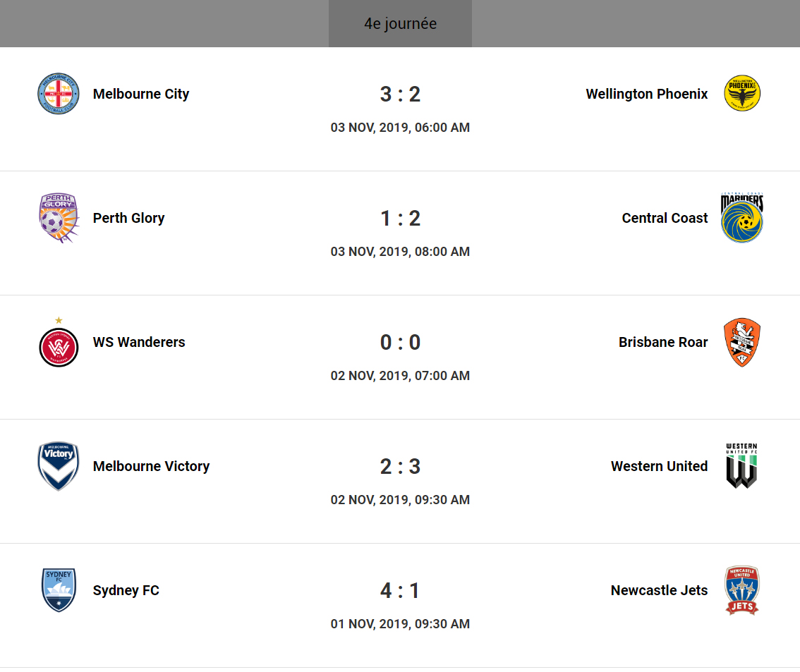This screenshot has height=672, width=800.
Task: Open the Western United team name
Action: coord(659,466)
